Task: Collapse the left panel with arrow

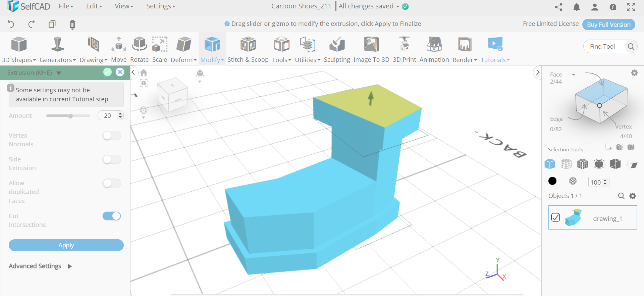Action: pyautogui.click(x=133, y=72)
